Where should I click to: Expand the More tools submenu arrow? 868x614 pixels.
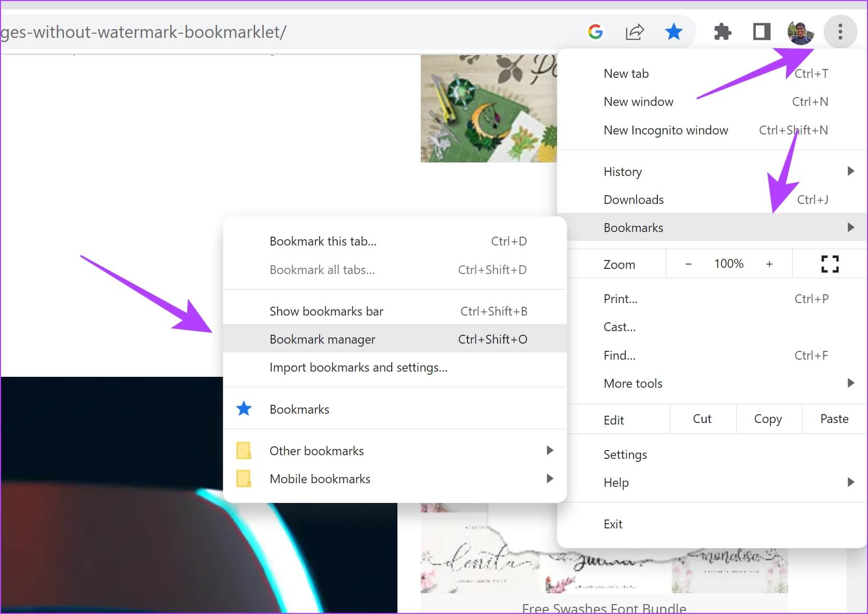[x=850, y=383]
